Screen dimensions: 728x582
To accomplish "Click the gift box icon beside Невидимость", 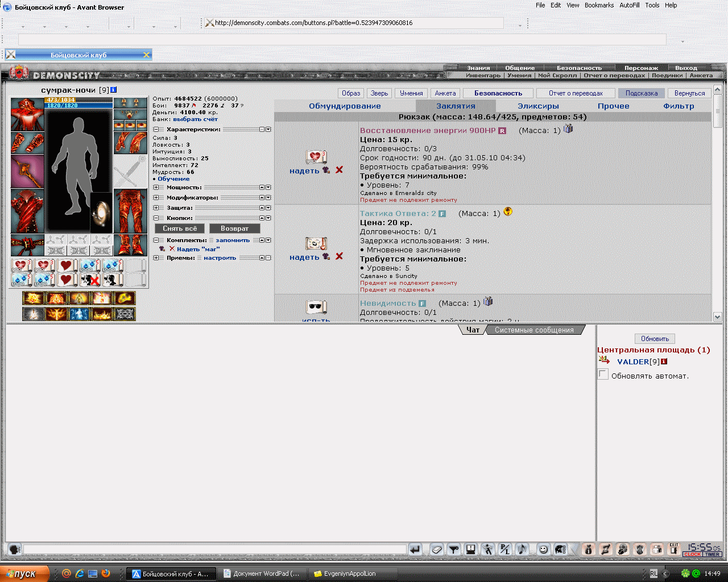I will (488, 302).
